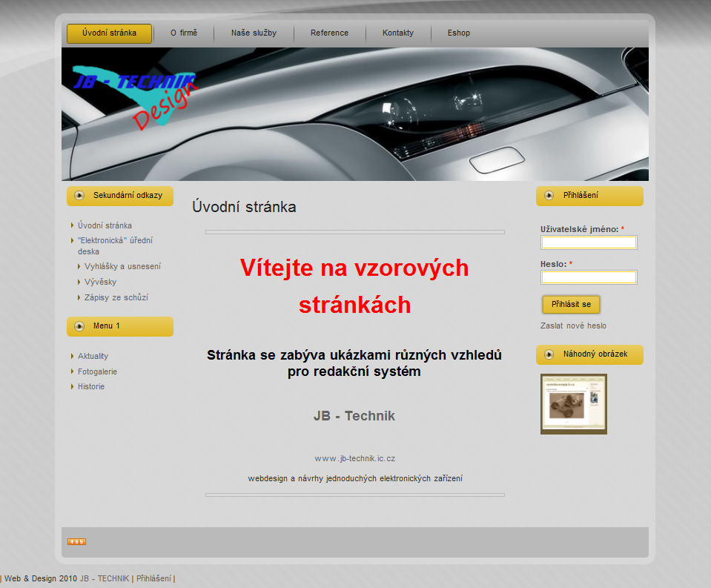Go to the O firmě menu item
Image resolution: width=711 pixels, height=588 pixels.
coord(184,33)
